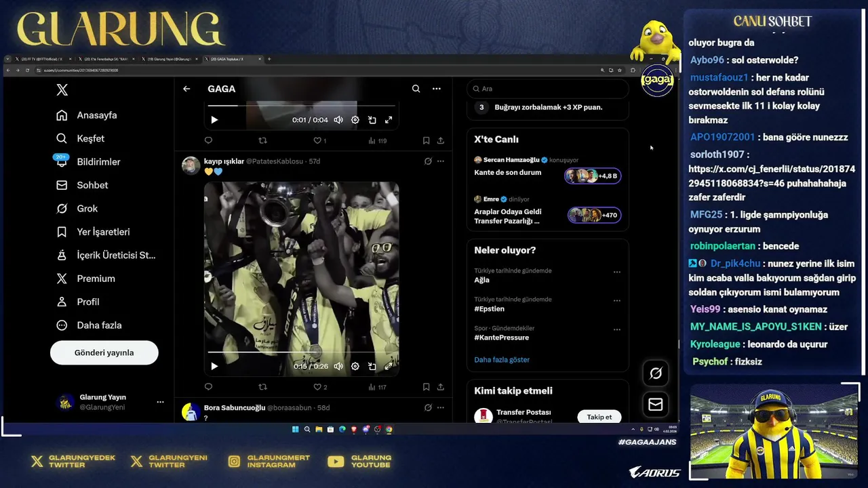Screen dimensions: 868x488
Task: Go back with GAGA header arrow
Action: click(x=186, y=89)
